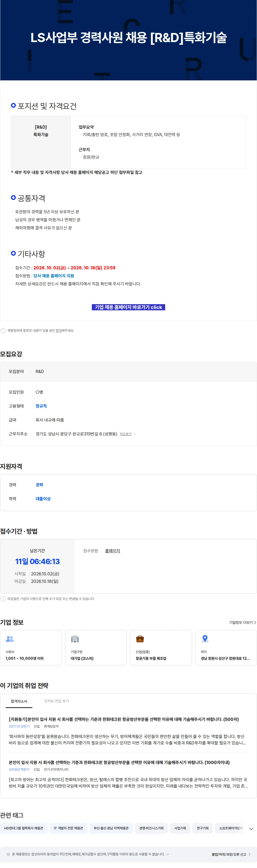The image size is (257, 868).
Task: Select the 사업기획 tag
Action: pos(180,828)
